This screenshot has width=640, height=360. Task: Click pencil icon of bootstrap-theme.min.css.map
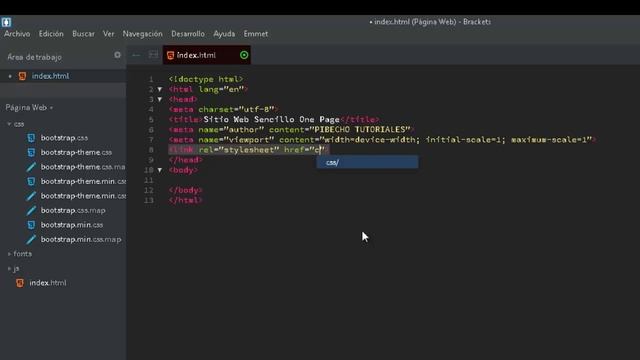click(31, 196)
